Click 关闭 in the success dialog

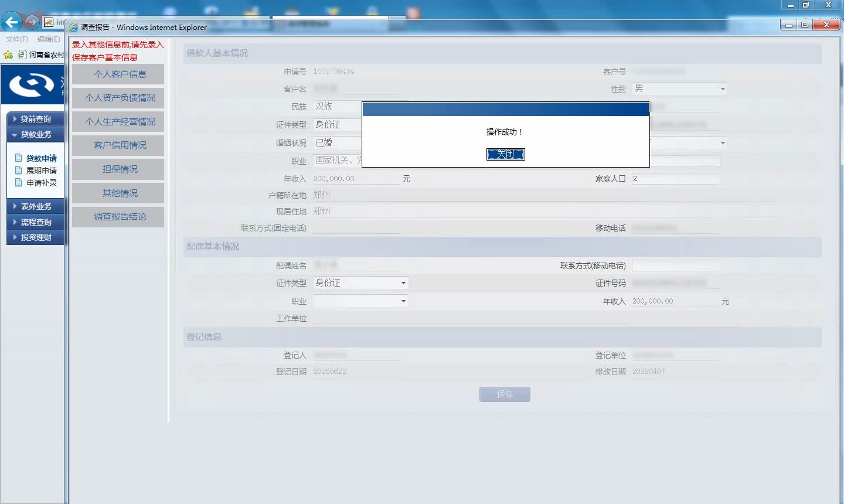(505, 154)
